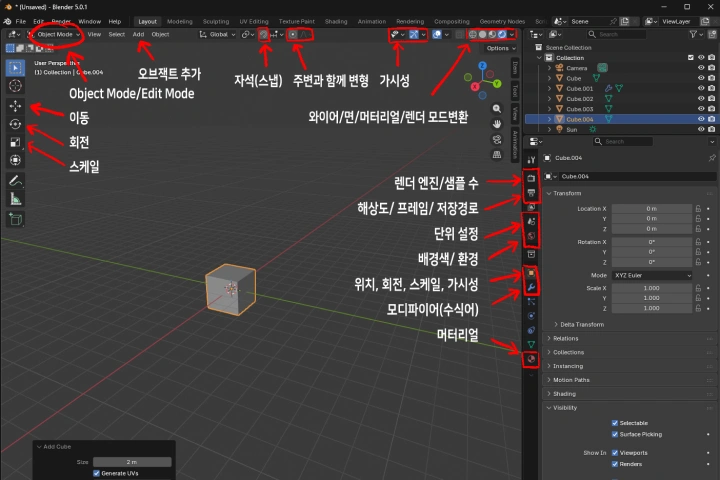Open the Object Mode dropdown

tap(55, 34)
